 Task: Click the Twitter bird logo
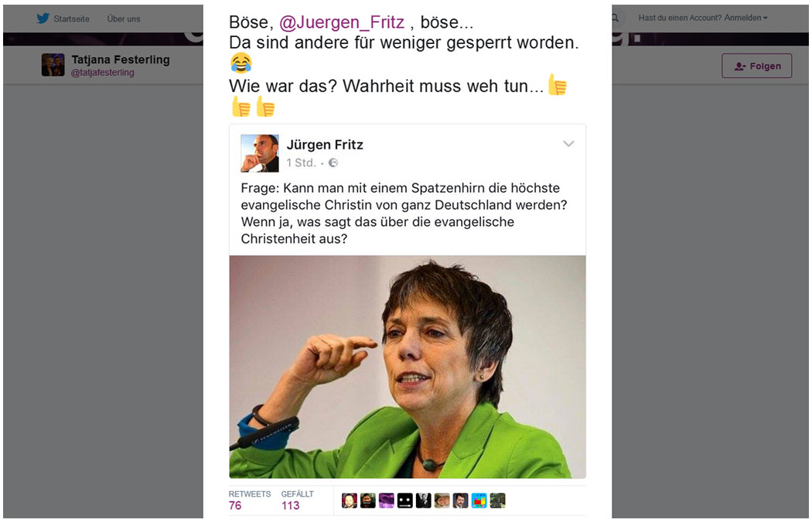pyautogui.click(x=43, y=18)
